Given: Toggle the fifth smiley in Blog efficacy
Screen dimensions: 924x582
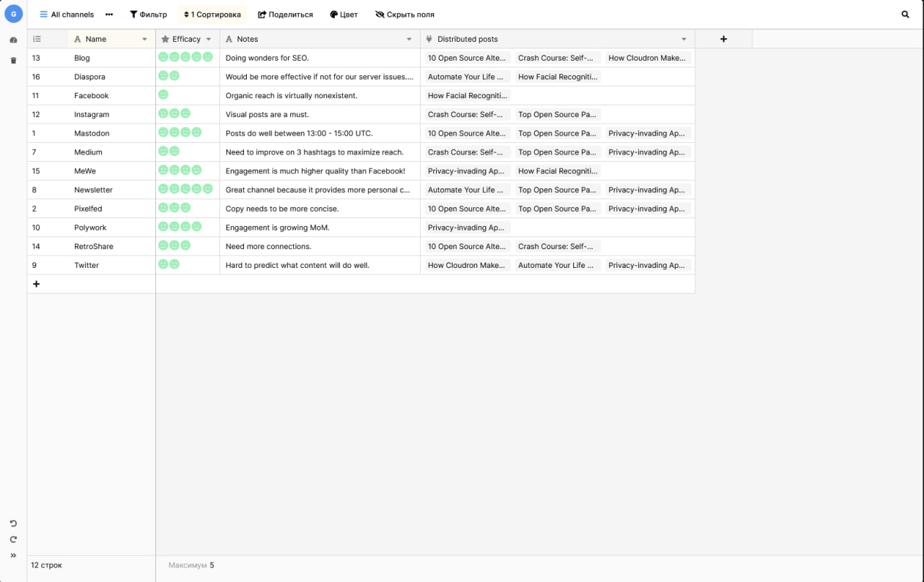Looking at the screenshot, I should (x=208, y=57).
